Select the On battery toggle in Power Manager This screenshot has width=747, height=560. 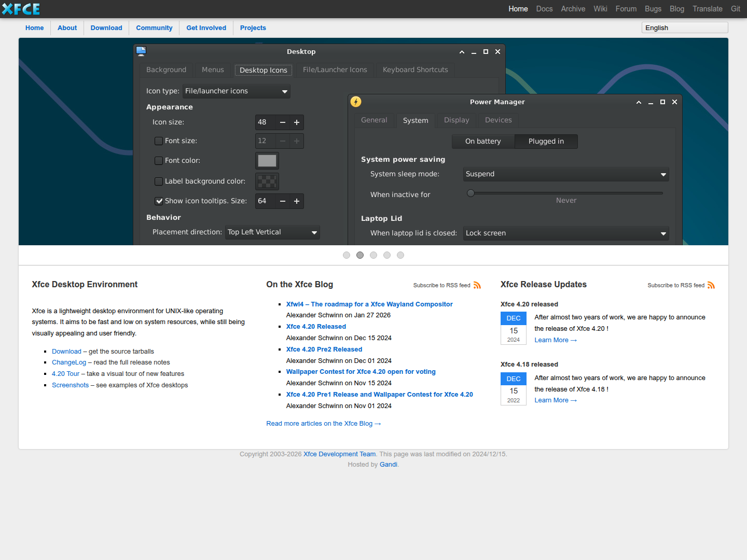pos(483,142)
